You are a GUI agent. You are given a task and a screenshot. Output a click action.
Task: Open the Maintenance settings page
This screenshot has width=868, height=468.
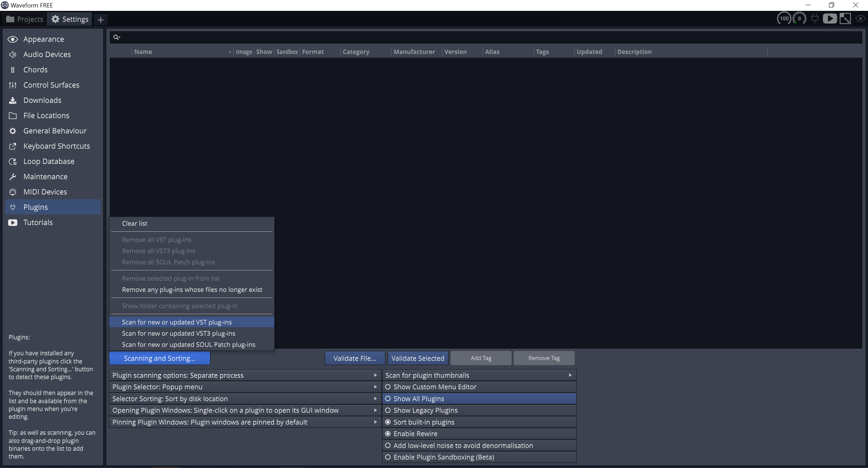(x=53, y=177)
